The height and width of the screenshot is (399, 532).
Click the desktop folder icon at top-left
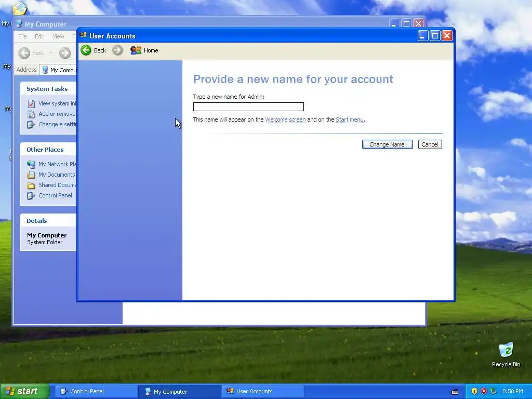[x=20, y=8]
